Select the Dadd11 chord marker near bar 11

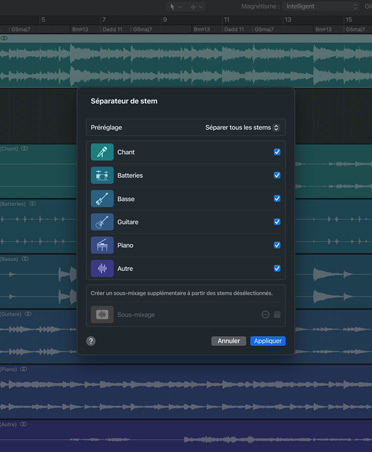tap(234, 29)
